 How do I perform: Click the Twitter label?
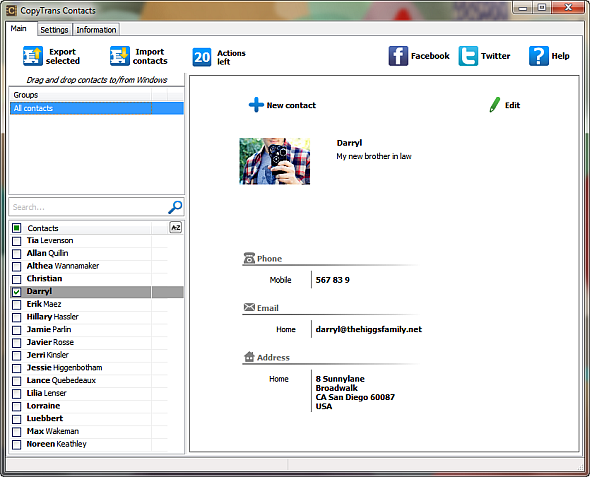point(496,56)
